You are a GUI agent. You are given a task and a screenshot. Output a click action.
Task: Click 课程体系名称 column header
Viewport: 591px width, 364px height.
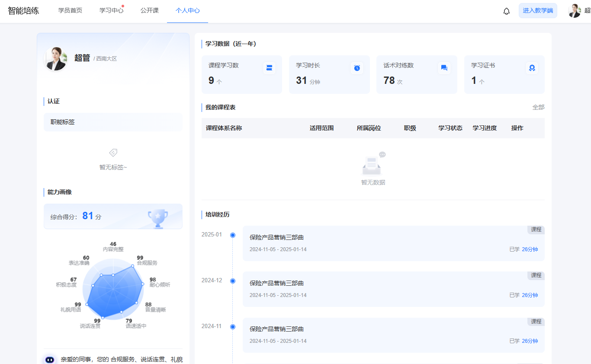(224, 128)
